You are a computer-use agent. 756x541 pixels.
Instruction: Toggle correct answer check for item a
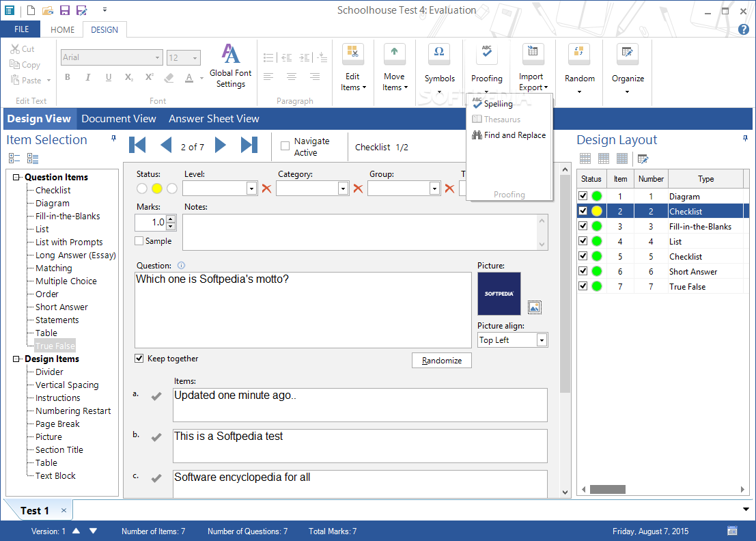(x=156, y=396)
